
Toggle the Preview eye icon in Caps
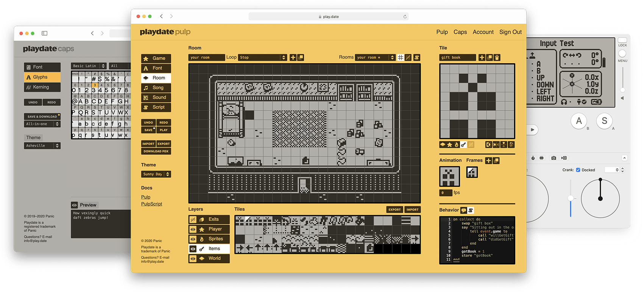[75, 205]
